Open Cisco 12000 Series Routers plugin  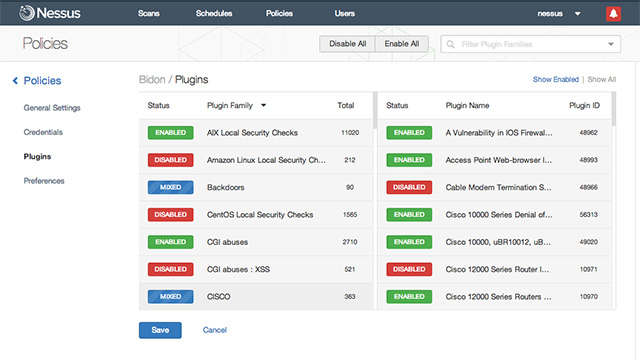point(498,297)
